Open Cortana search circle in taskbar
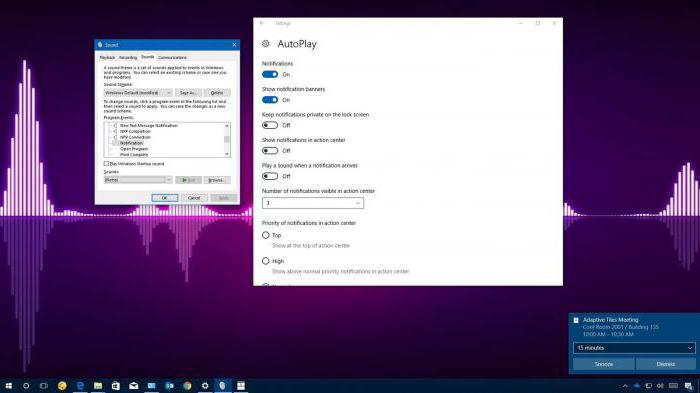The image size is (700, 393). pos(26,385)
